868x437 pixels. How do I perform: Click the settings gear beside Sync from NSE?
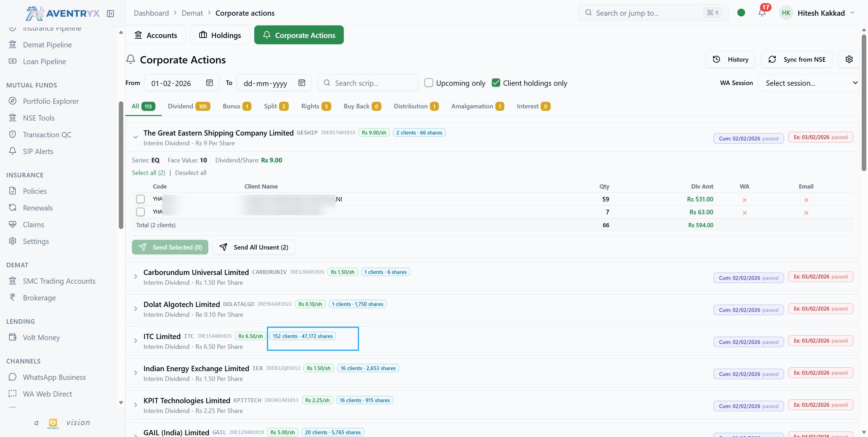click(849, 59)
